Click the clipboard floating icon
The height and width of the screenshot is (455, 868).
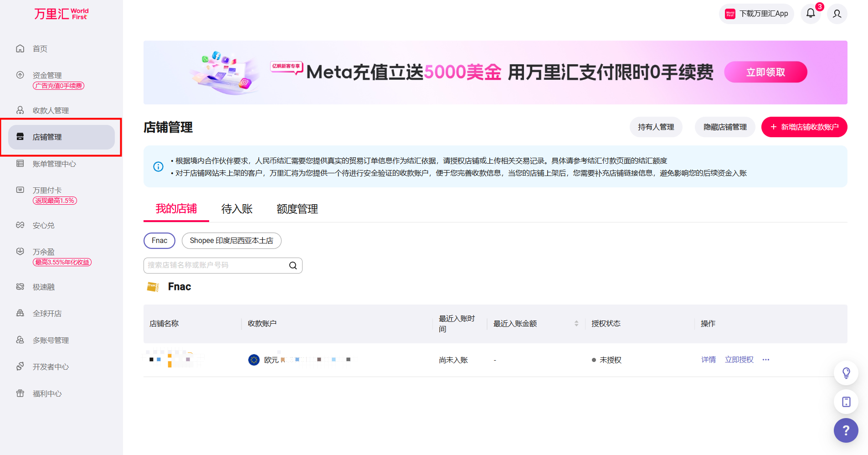click(846, 402)
